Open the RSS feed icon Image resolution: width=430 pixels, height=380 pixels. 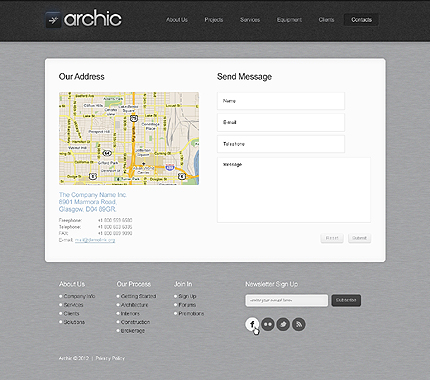click(x=299, y=324)
